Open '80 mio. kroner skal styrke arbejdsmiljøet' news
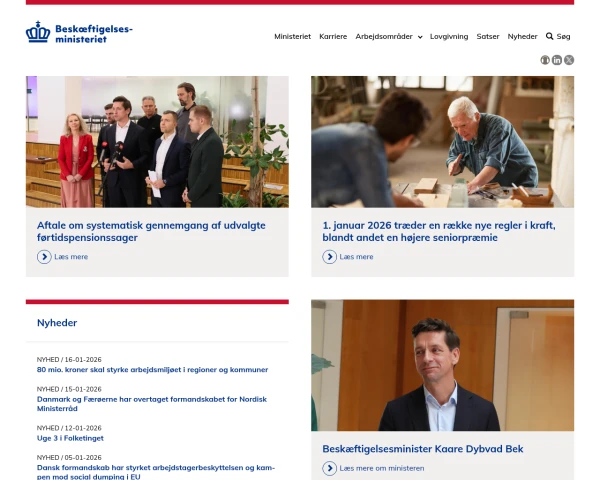This screenshot has height=480, width=600. pyautogui.click(x=152, y=370)
